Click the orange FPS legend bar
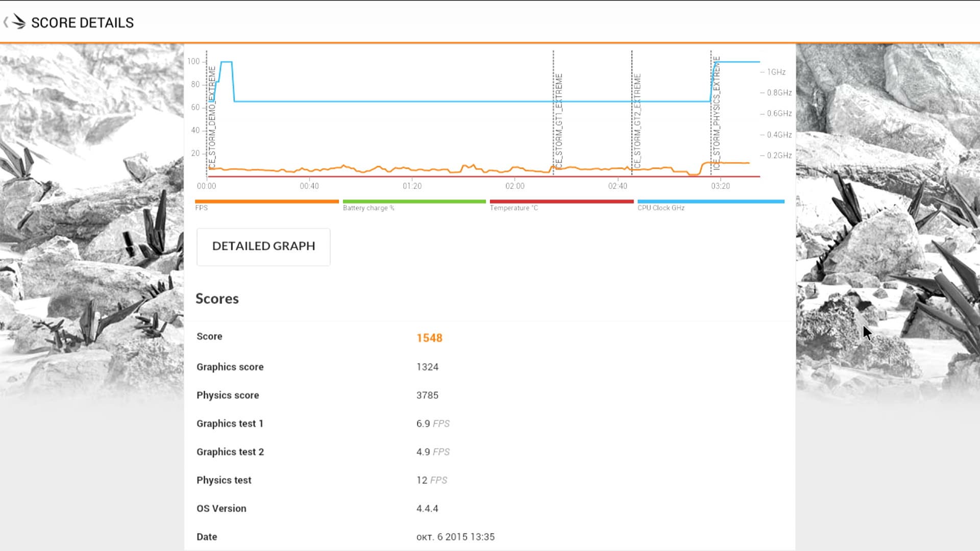The width and height of the screenshot is (980, 551). tap(266, 202)
